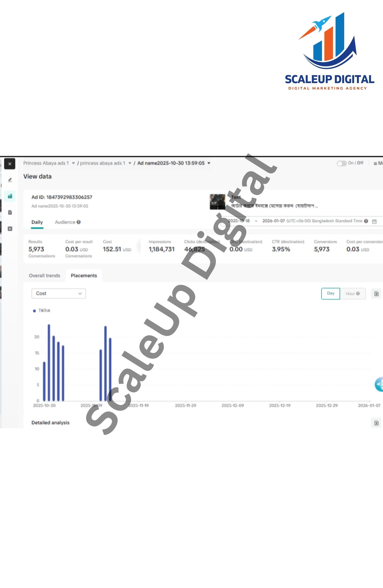Screen dimensions: 383x588
Task: Click the Audience help question icon
Action: pos(79,222)
